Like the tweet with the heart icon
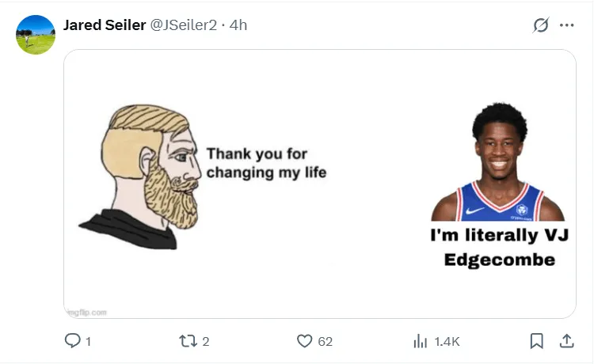The height and width of the screenshot is (364, 594). (x=305, y=341)
